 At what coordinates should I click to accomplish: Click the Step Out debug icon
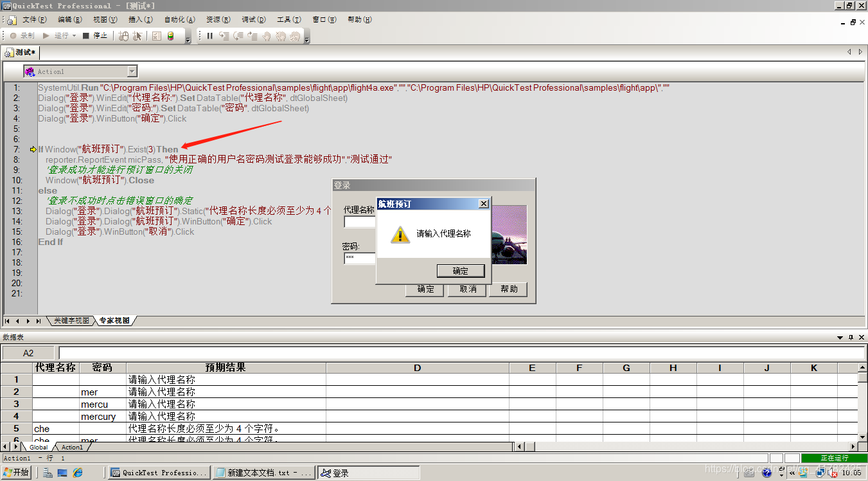(252, 36)
